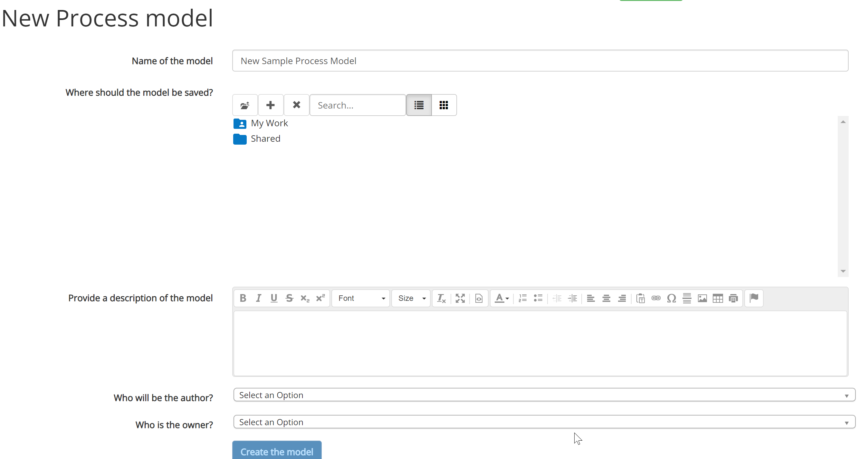Viewport: 868px width, 459px height.
Task: Switch to grid view
Action: (x=444, y=105)
